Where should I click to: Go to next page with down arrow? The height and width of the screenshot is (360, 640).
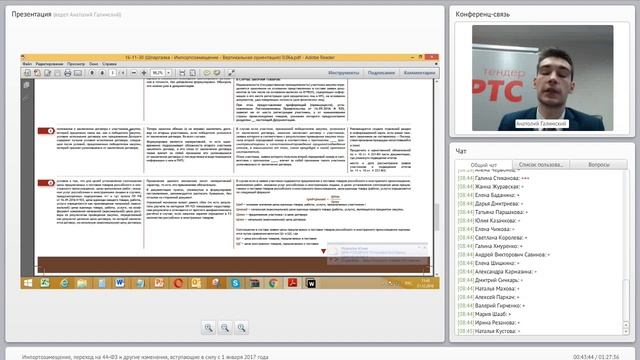pyautogui.click(x=102, y=73)
